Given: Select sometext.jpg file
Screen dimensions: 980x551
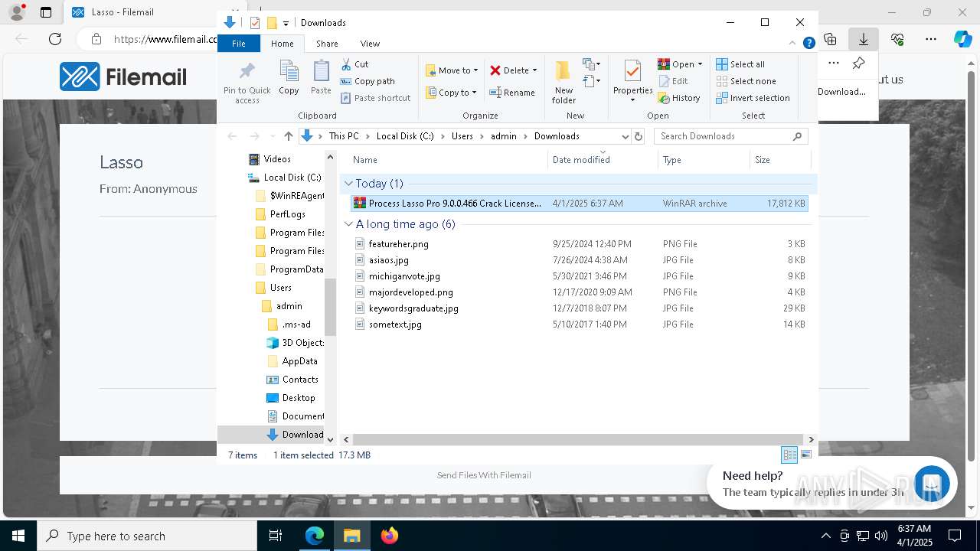Looking at the screenshot, I should point(580,324).
